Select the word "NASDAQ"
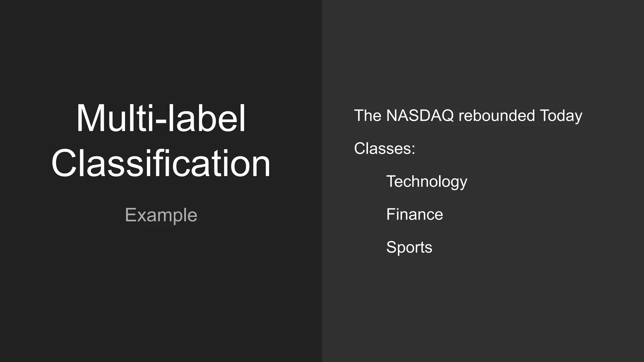Viewport: 644px width, 362px height. click(x=420, y=115)
